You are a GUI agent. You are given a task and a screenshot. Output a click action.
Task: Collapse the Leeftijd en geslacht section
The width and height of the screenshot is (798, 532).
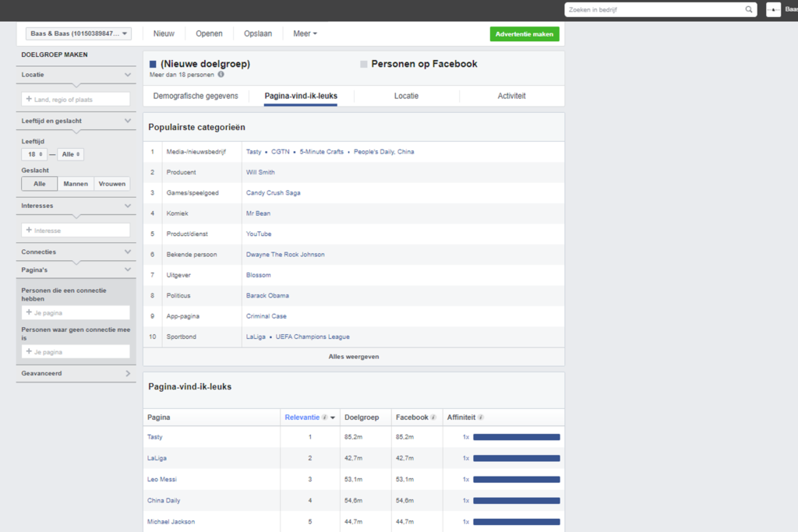128,121
